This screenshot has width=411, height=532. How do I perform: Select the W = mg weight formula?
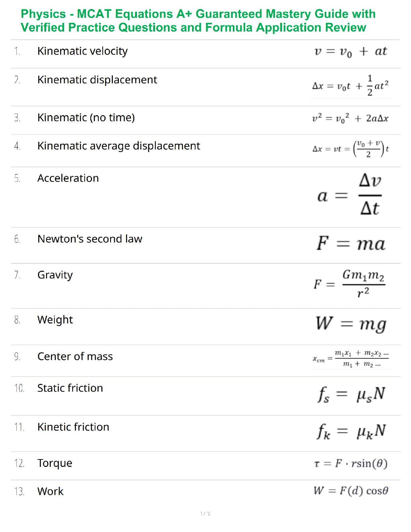tap(351, 324)
